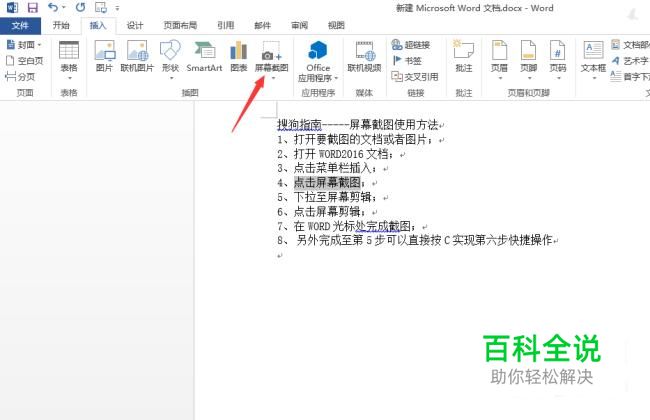
Task: Switch to the 引用 tab
Action: tap(226, 26)
